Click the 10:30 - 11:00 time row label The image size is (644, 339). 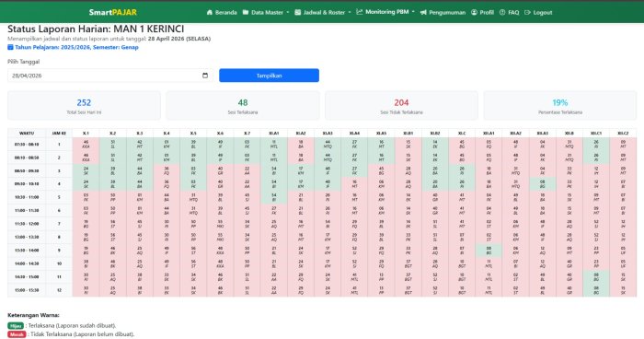point(27,197)
